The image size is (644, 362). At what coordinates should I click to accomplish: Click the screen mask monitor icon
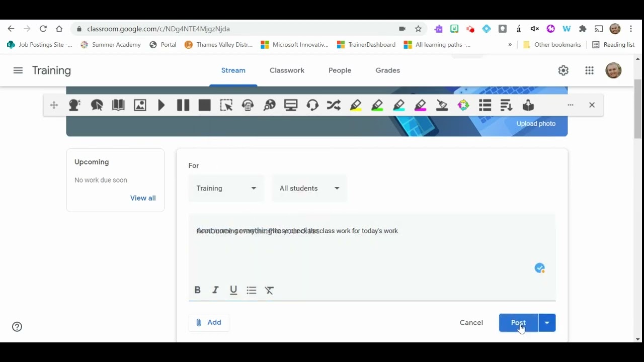pyautogui.click(x=291, y=105)
